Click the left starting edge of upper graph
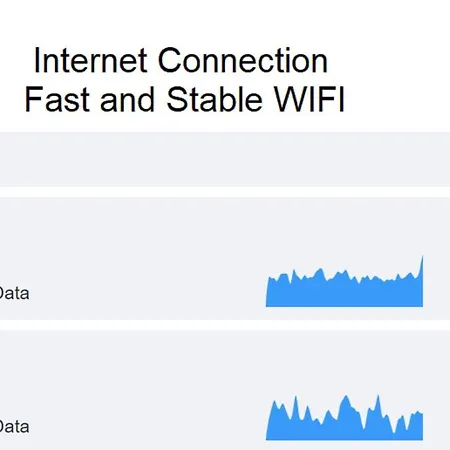This screenshot has width=450, height=450. click(x=267, y=292)
